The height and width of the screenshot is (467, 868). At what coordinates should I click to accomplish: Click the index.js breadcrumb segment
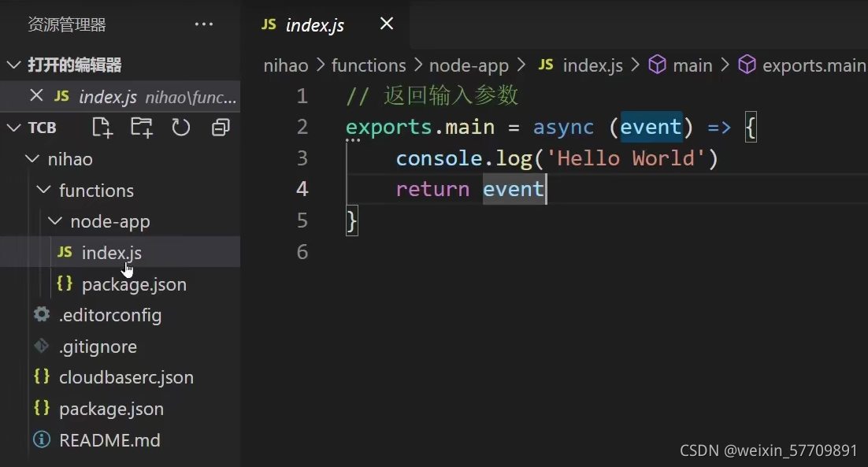coord(593,66)
